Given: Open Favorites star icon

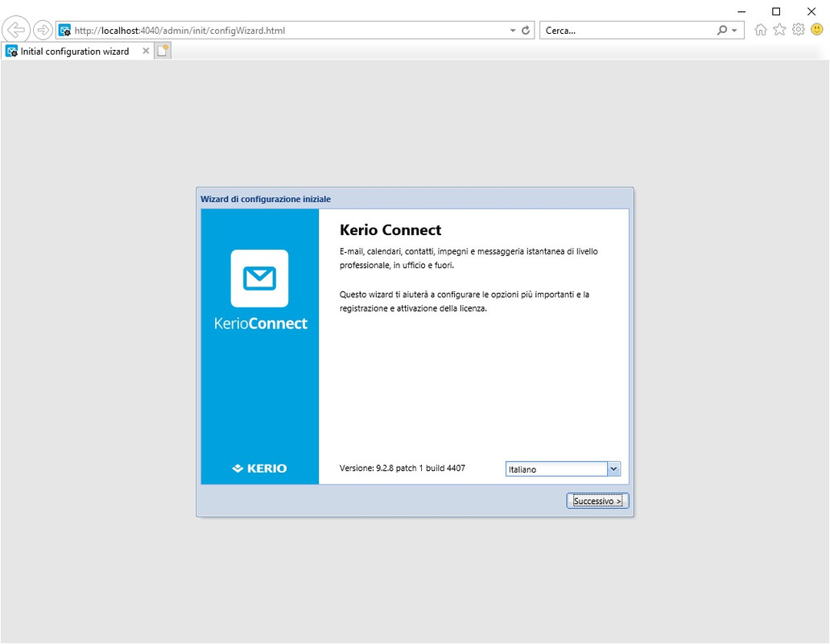Looking at the screenshot, I should click(779, 30).
